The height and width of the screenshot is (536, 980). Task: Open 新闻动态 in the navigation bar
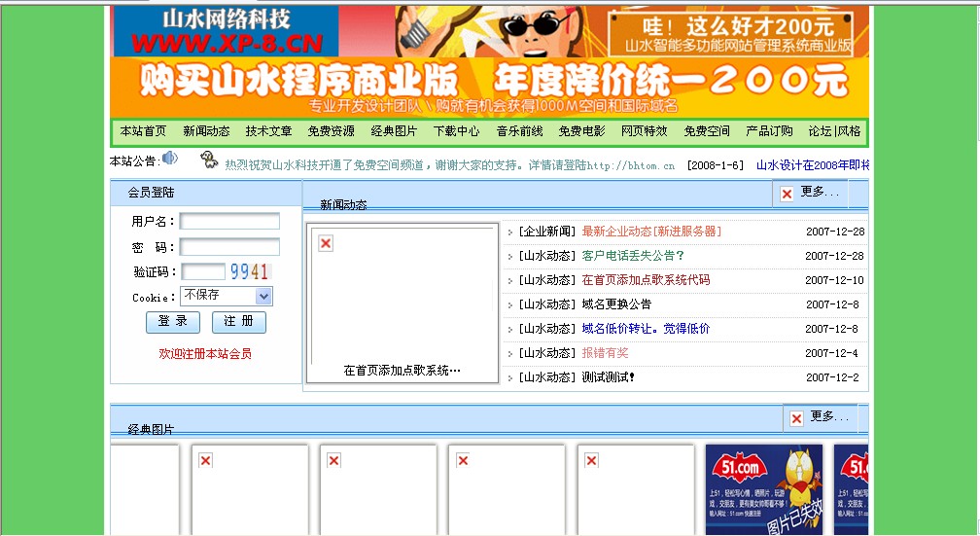coord(206,130)
